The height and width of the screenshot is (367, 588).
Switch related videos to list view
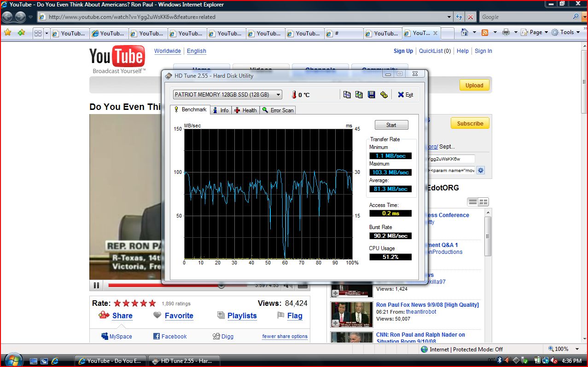[x=472, y=202]
